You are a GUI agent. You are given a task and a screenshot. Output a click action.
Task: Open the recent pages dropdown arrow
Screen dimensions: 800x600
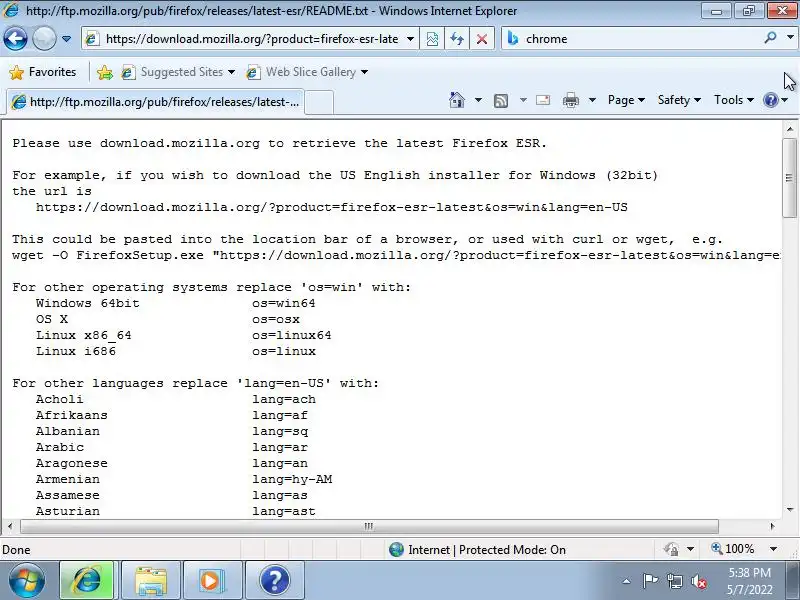(x=66, y=39)
